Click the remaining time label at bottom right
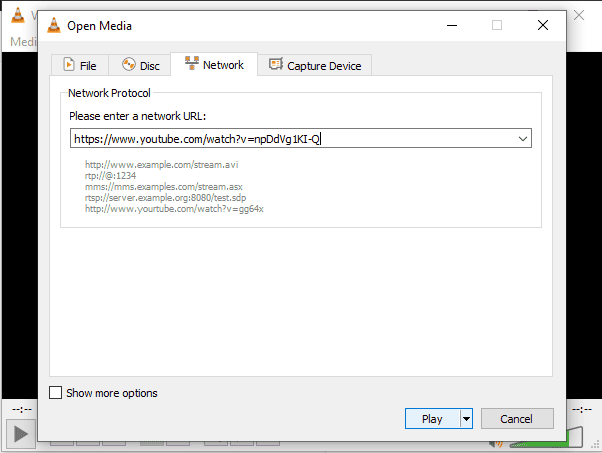Screen dimensions: 602x453 point(583,410)
